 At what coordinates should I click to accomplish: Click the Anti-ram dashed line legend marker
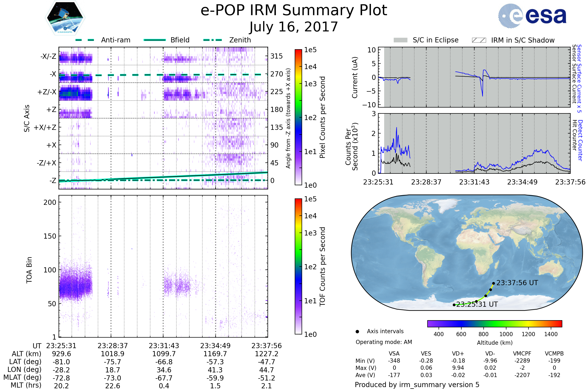coord(85,40)
